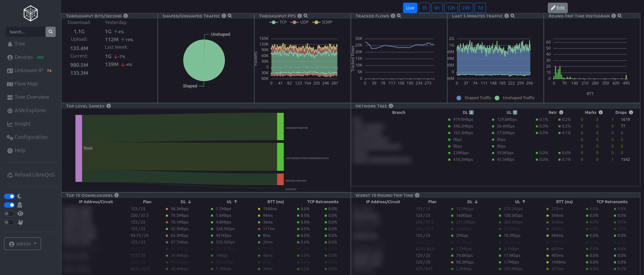The image size is (644, 275).
Task: Open Top Level Sankey info icon
Action: pyautogui.click(x=109, y=106)
